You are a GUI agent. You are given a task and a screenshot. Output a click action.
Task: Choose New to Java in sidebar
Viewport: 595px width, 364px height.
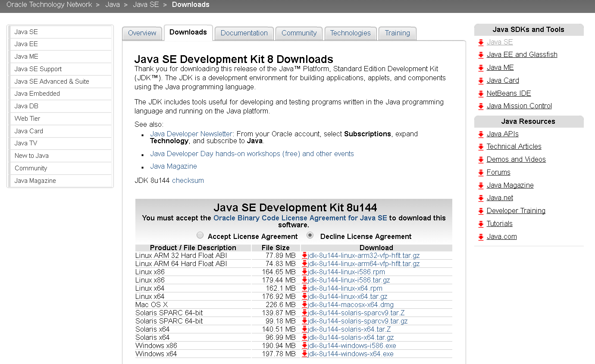click(61, 156)
